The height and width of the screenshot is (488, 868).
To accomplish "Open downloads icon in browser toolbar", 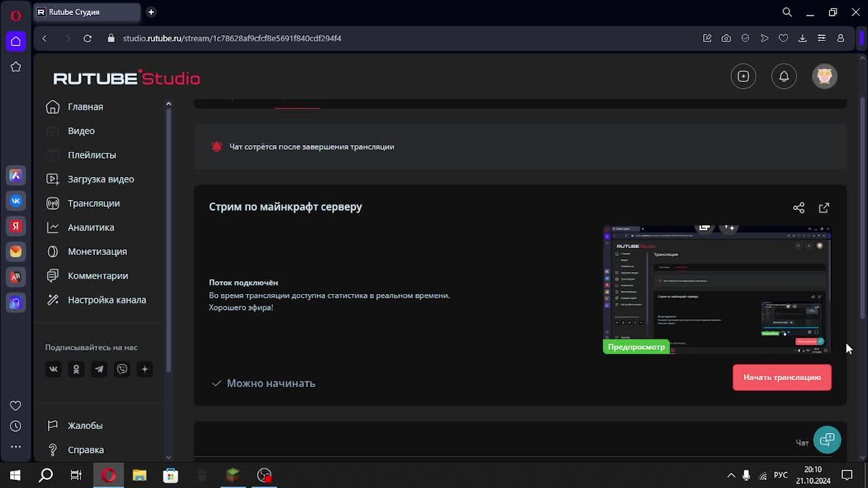I will click(802, 39).
